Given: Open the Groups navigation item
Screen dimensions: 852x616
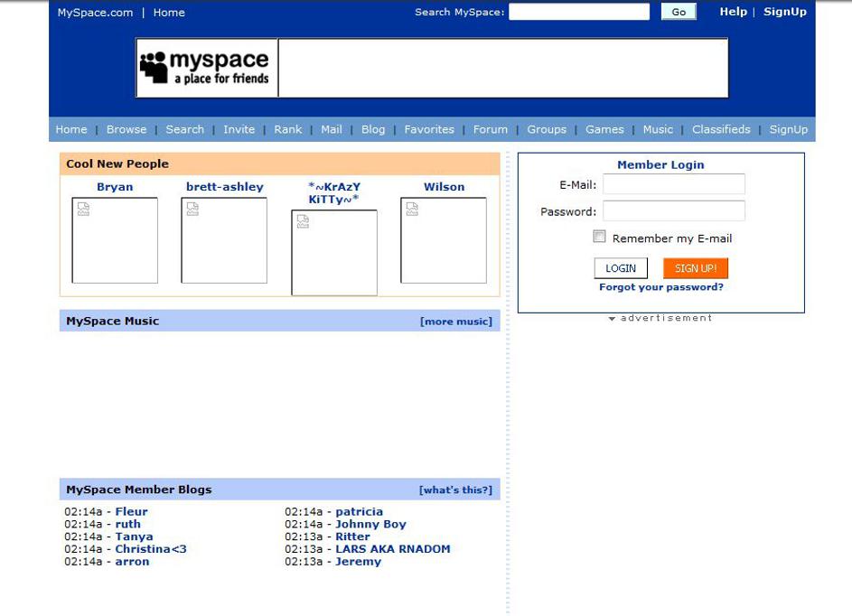Looking at the screenshot, I should coord(547,129).
